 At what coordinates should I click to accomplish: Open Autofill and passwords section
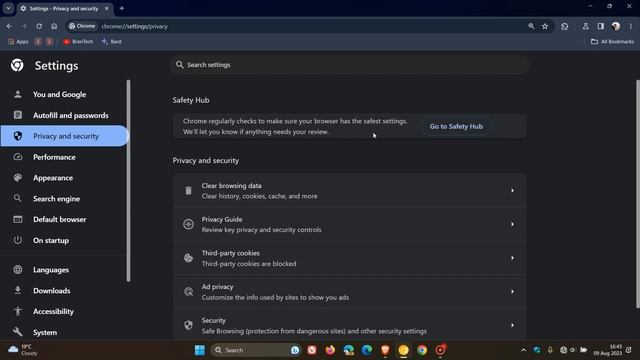click(70, 116)
